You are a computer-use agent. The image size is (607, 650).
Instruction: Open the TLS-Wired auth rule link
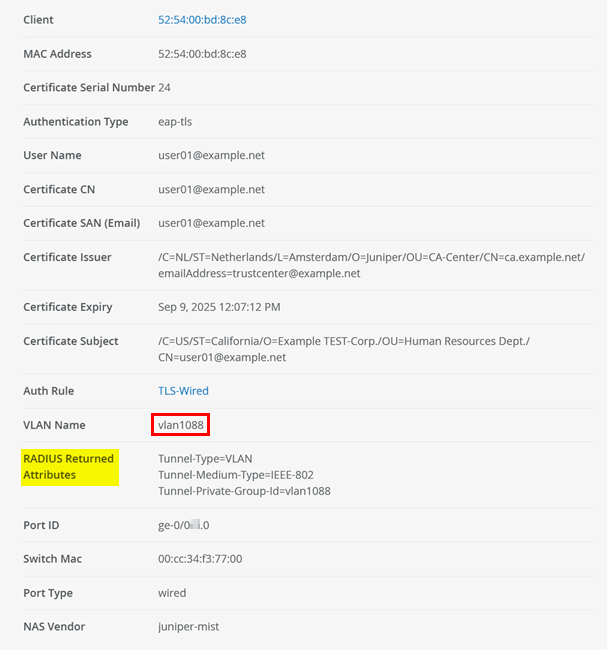point(183,391)
